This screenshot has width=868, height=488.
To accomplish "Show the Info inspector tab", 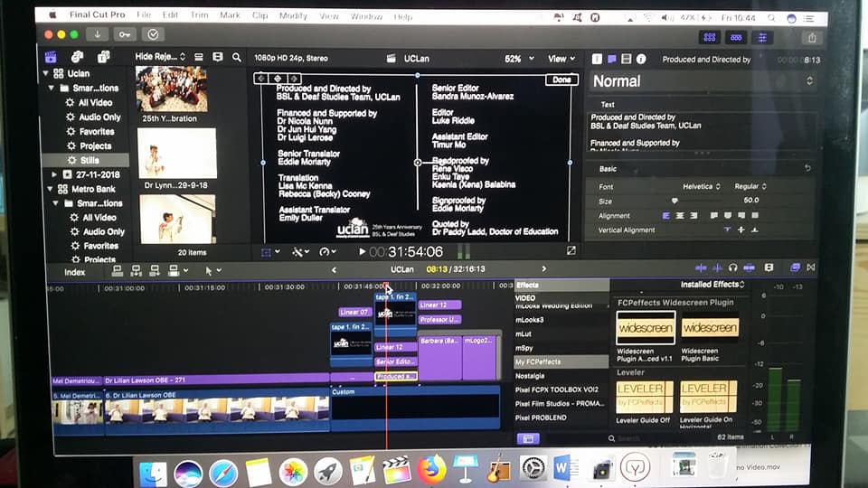I will pyautogui.click(x=641, y=59).
